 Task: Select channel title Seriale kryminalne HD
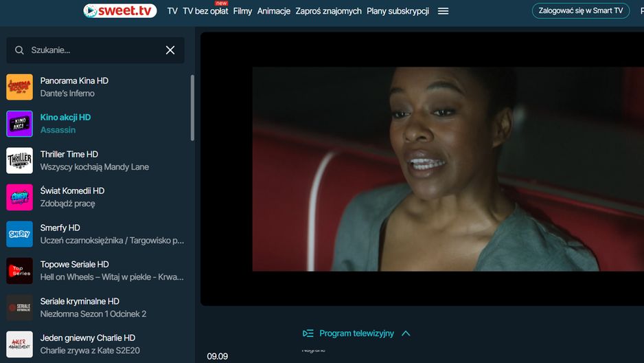pyautogui.click(x=80, y=301)
